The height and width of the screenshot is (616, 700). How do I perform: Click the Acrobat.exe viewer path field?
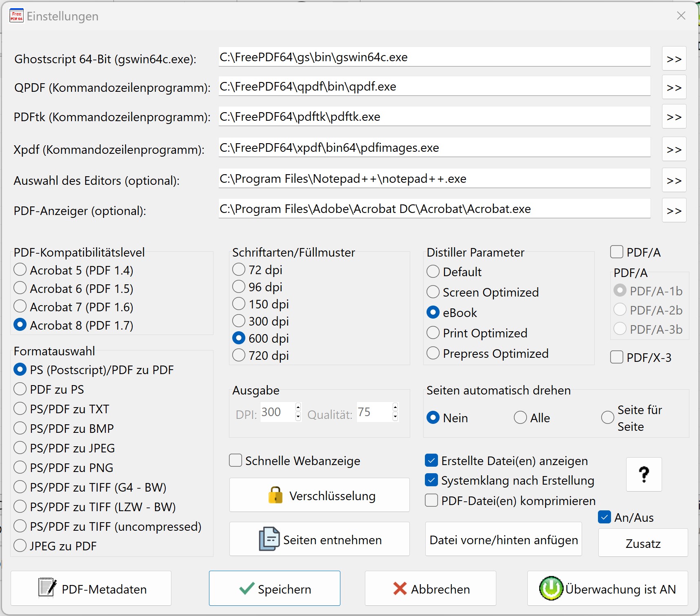pos(434,209)
